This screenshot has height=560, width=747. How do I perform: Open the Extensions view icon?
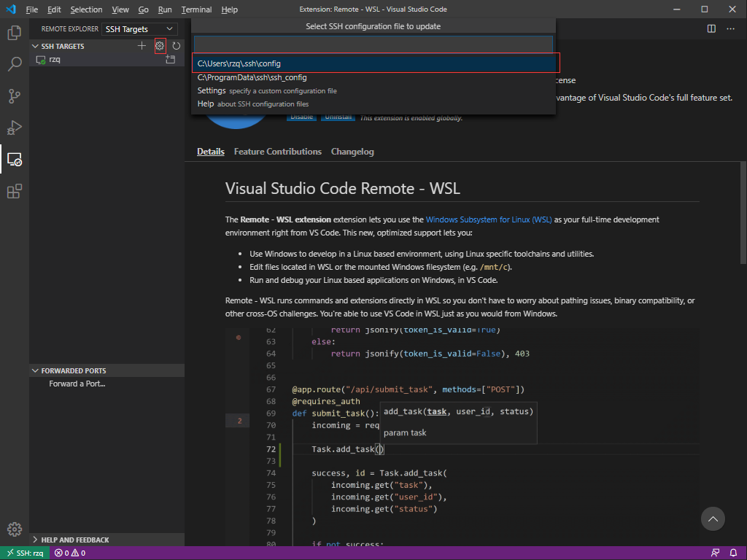pyautogui.click(x=15, y=191)
